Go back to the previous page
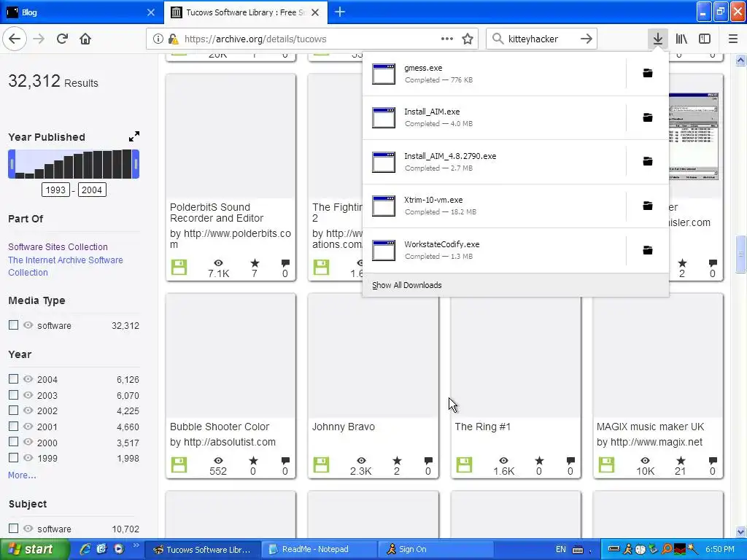Image resolution: width=747 pixels, height=560 pixels. click(15, 39)
